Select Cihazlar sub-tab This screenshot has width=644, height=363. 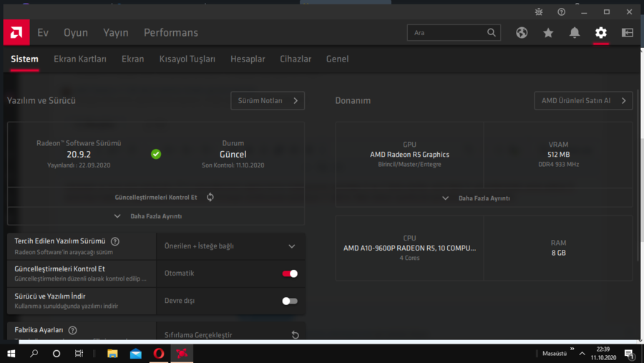click(296, 59)
